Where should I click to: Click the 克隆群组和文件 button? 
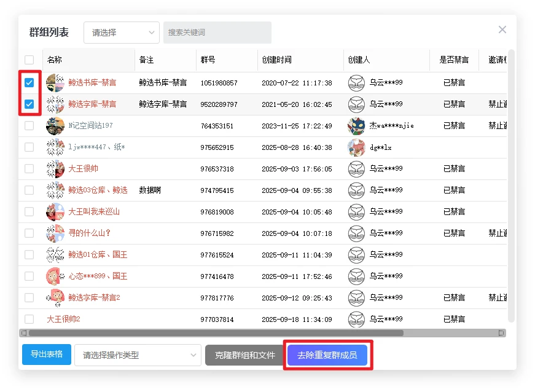(x=244, y=355)
